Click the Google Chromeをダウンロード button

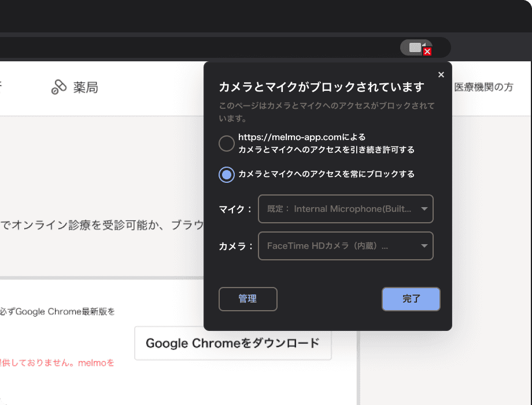pos(233,344)
